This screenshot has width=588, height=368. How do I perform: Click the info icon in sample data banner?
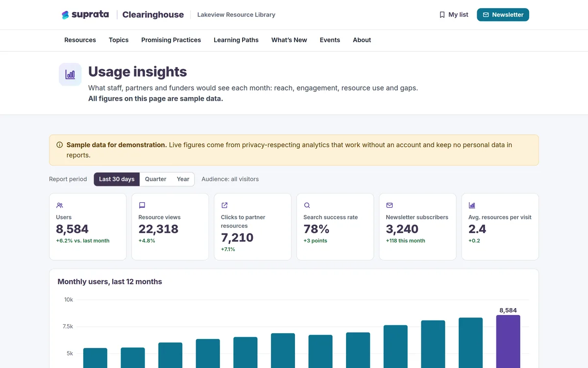click(x=60, y=145)
